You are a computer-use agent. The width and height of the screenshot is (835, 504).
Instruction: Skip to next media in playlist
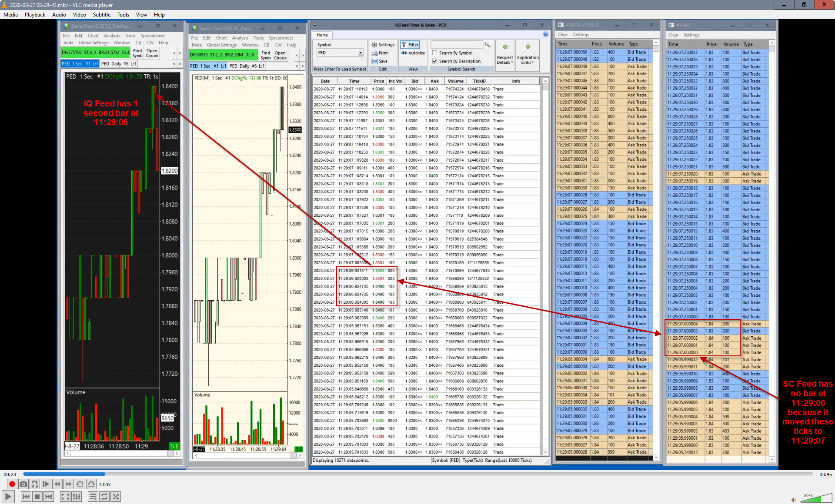pos(49,497)
